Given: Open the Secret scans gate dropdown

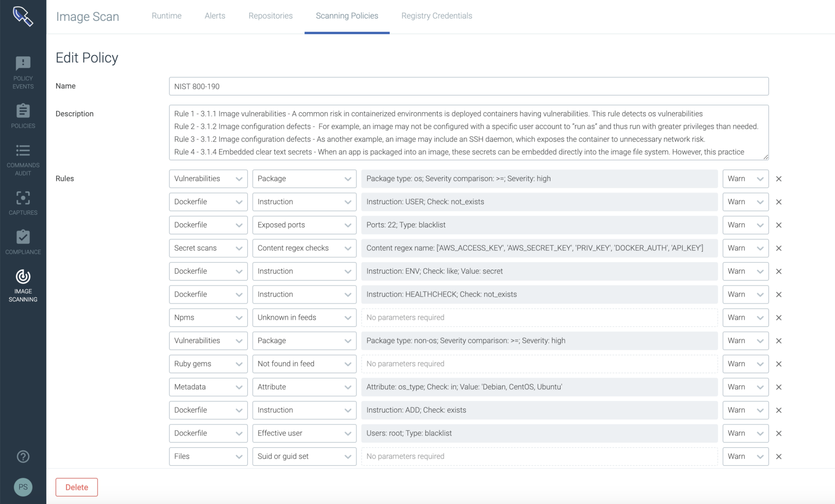Looking at the screenshot, I should pyautogui.click(x=208, y=248).
